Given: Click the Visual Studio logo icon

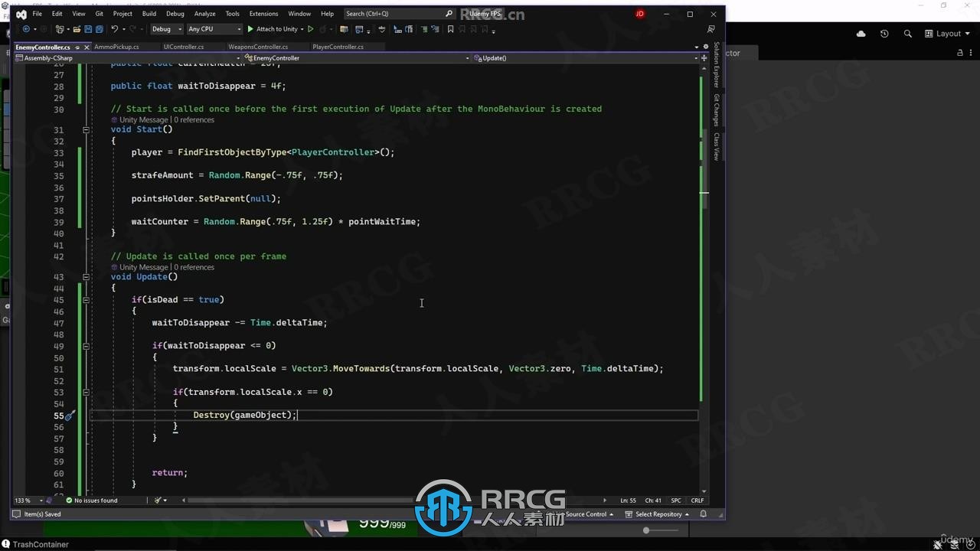Looking at the screenshot, I should pos(21,15).
